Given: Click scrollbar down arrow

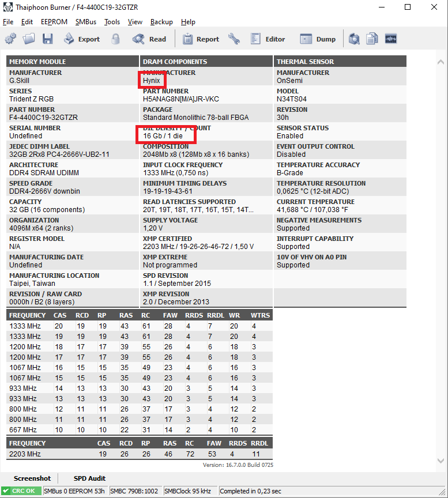Looking at the screenshot, I should [x=441, y=461].
